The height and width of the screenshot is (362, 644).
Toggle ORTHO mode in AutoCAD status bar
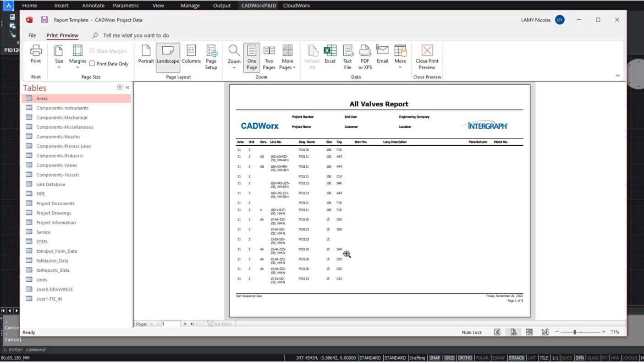[x=465, y=358]
